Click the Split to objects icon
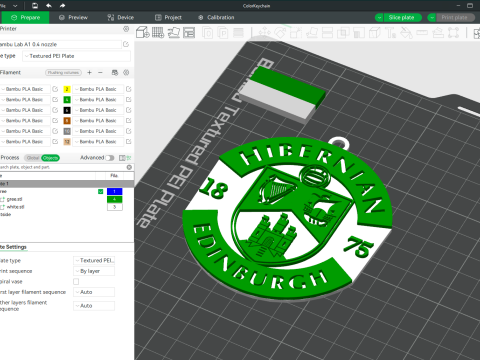Screen dimensions: 480x360 [208, 33]
